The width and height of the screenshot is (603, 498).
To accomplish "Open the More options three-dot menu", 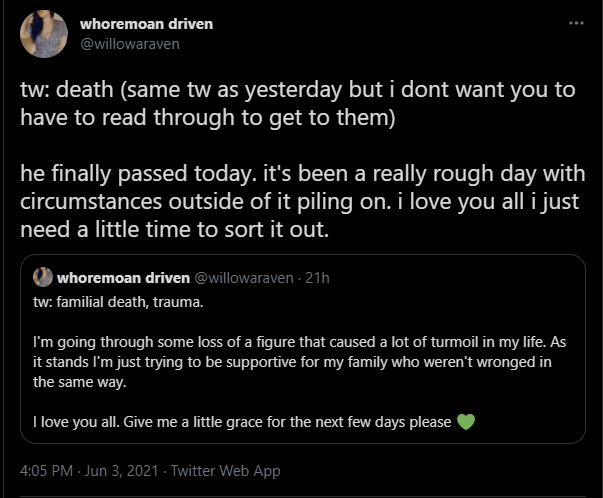I will 576,23.
